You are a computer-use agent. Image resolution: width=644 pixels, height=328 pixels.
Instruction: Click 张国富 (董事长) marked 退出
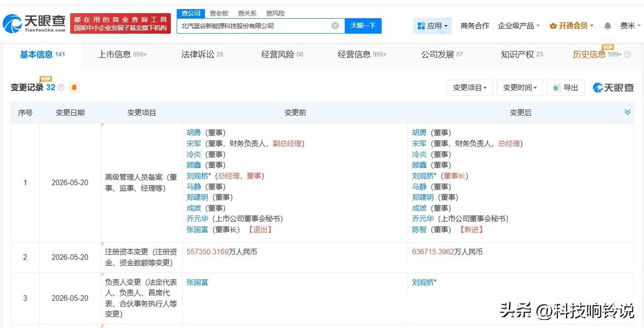197,229
